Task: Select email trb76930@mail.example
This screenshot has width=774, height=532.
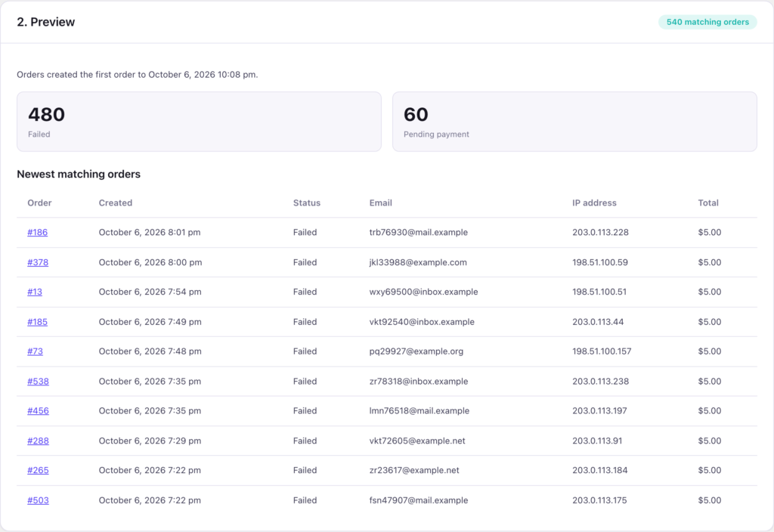Action: pyautogui.click(x=419, y=233)
